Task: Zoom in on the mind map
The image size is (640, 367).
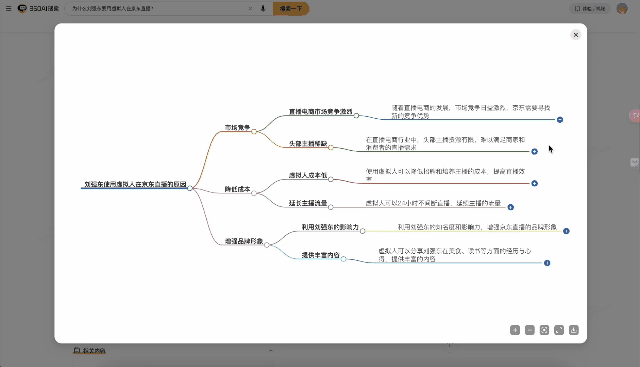Action: [x=515, y=330]
